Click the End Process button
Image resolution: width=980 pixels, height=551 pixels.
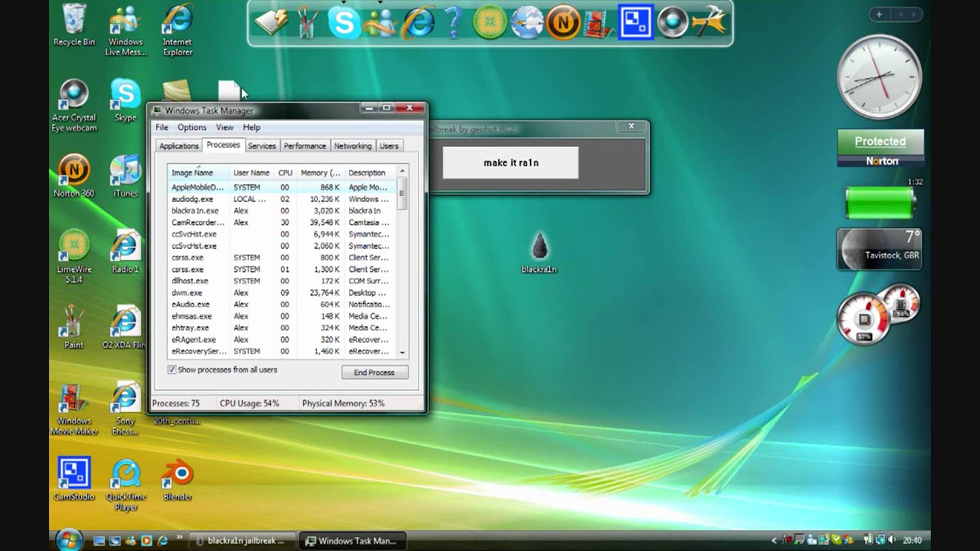tap(374, 373)
